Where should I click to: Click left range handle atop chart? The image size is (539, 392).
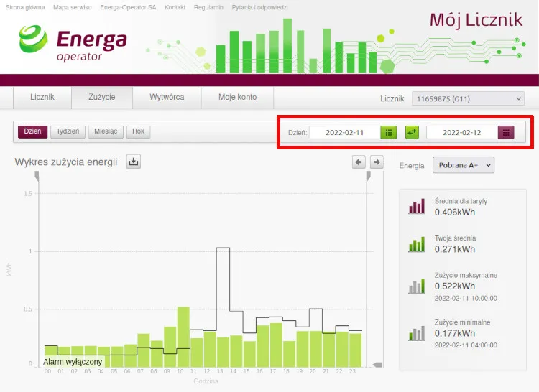pos(37,176)
